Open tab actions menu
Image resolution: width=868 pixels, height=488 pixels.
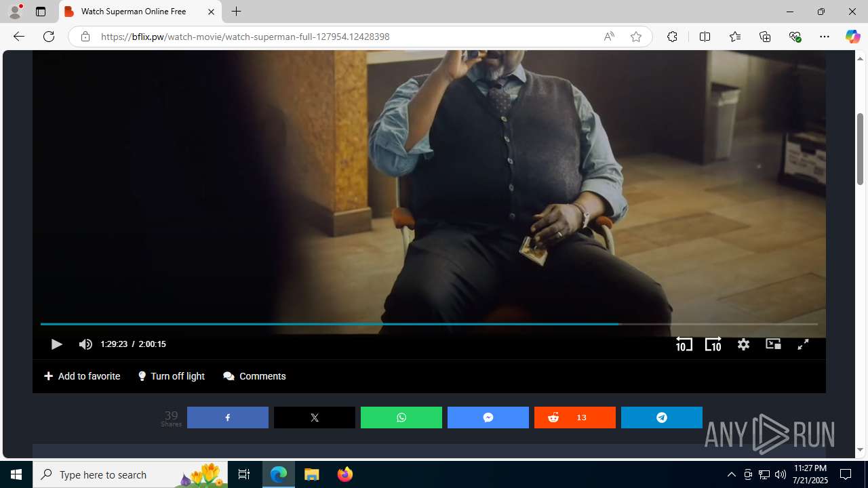tap(41, 12)
